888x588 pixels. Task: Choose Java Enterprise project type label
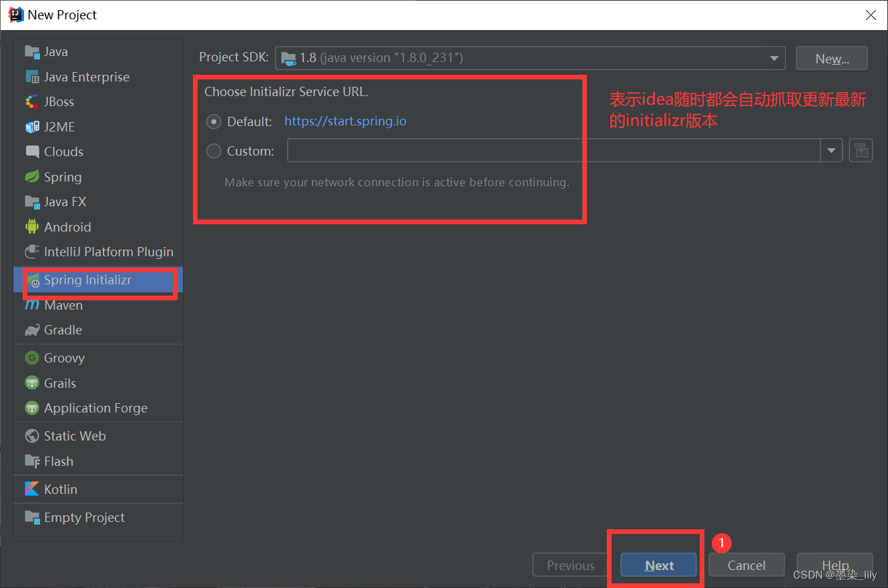click(x=87, y=77)
